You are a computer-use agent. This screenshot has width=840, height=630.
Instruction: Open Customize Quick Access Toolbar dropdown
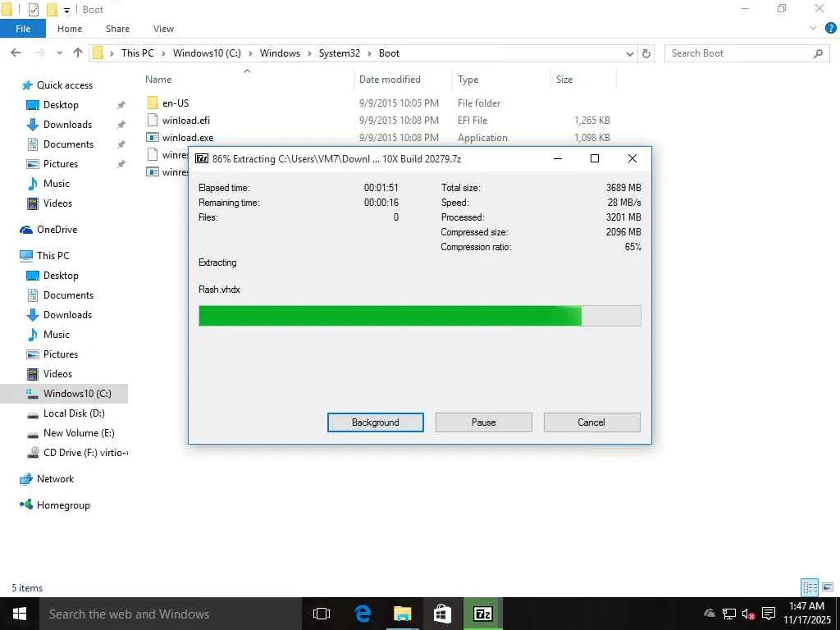(x=66, y=10)
